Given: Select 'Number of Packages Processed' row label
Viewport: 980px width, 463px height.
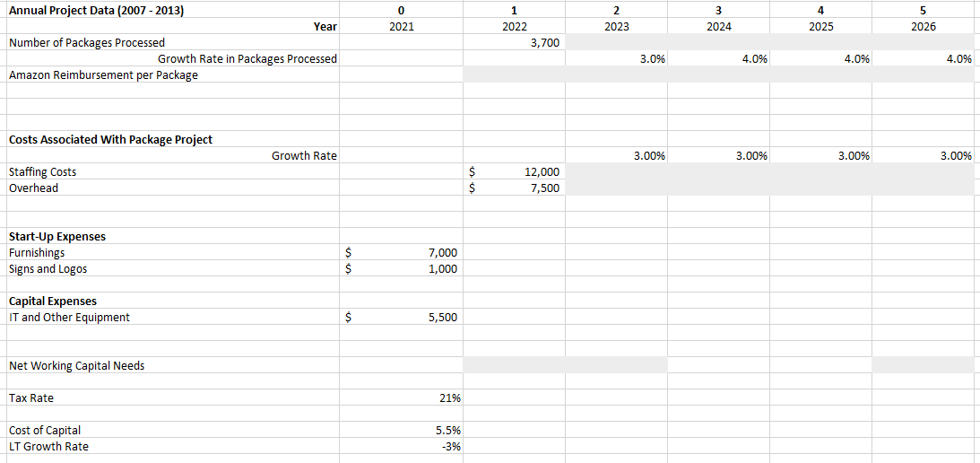Looking at the screenshot, I should coord(87,42).
